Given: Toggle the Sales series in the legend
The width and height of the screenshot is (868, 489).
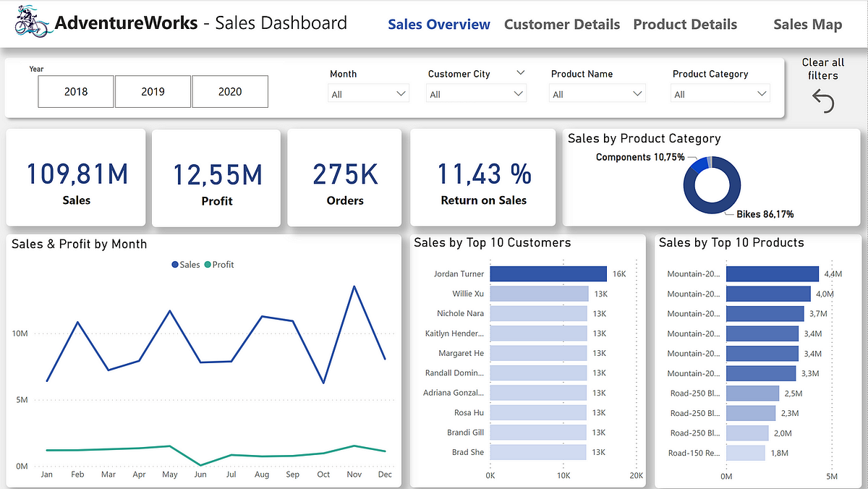Looking at the screenshot, I should click(185, 265).
